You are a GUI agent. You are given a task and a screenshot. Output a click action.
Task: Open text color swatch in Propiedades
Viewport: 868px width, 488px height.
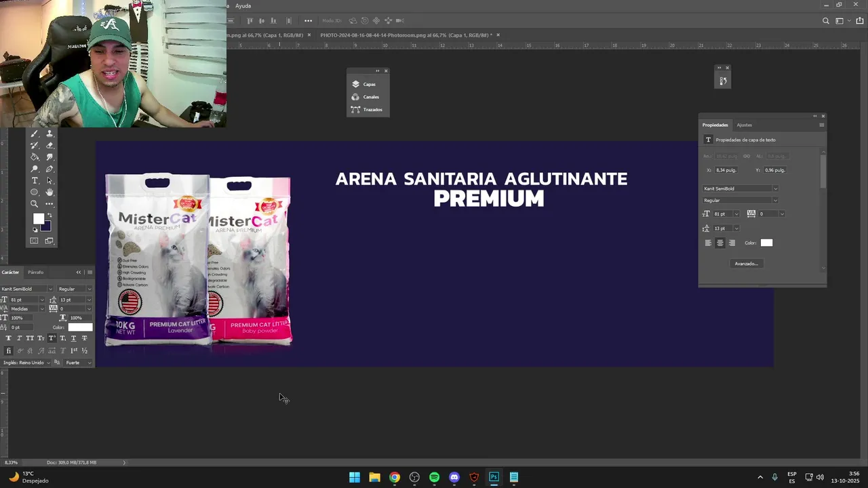tap(766, 243)
